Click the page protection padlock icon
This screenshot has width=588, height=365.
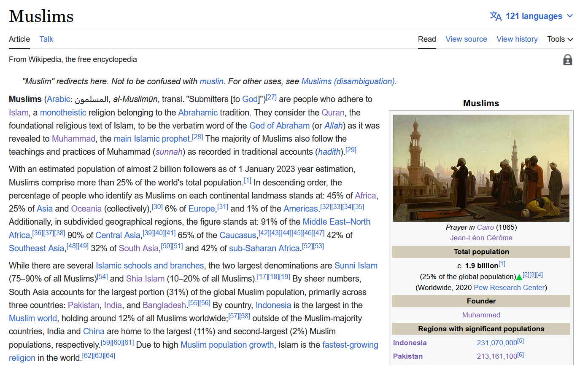(x=568, y=60)
